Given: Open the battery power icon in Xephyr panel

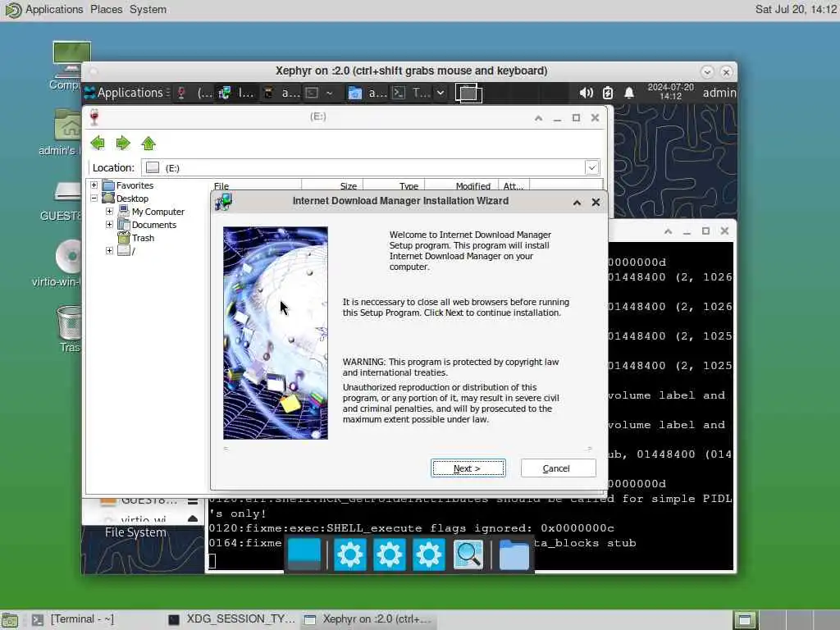Looking at the screenshot, I should (x=608, y=93).
